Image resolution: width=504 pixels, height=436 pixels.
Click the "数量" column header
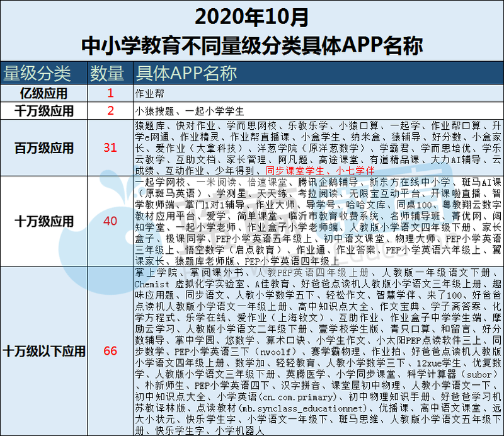click(x=107, y=73)
